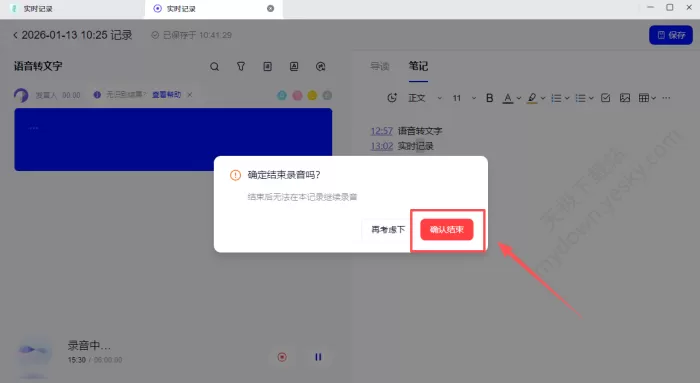The width and height of the screenshot is (700, 383).
Task: Click the info icon beside the recognition hint
Action: (x=97, y=95)
